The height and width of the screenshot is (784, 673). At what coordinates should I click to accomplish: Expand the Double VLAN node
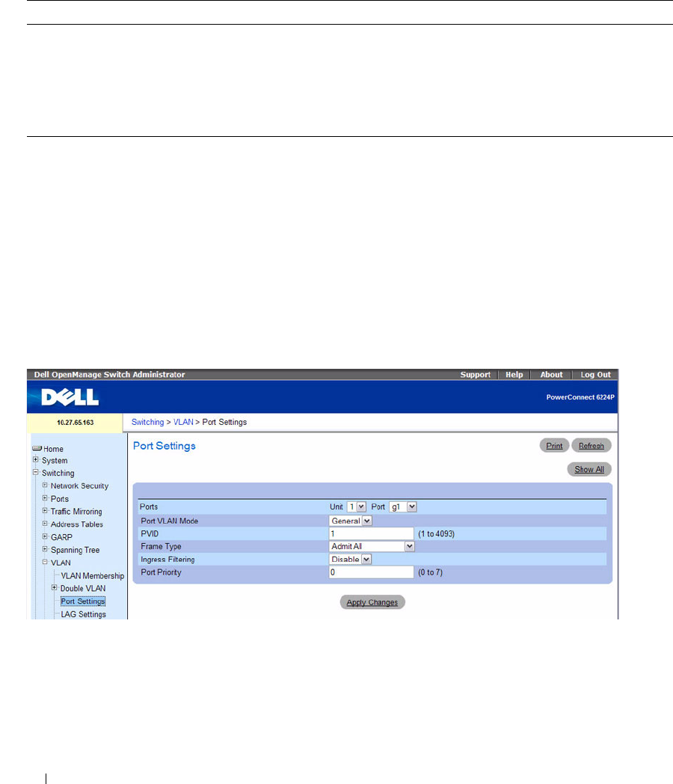click(x=55, y=587)
